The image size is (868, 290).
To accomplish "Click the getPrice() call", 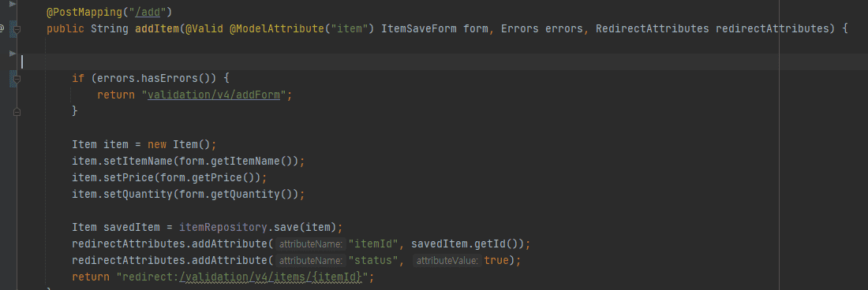I will (x=230, y=177).
